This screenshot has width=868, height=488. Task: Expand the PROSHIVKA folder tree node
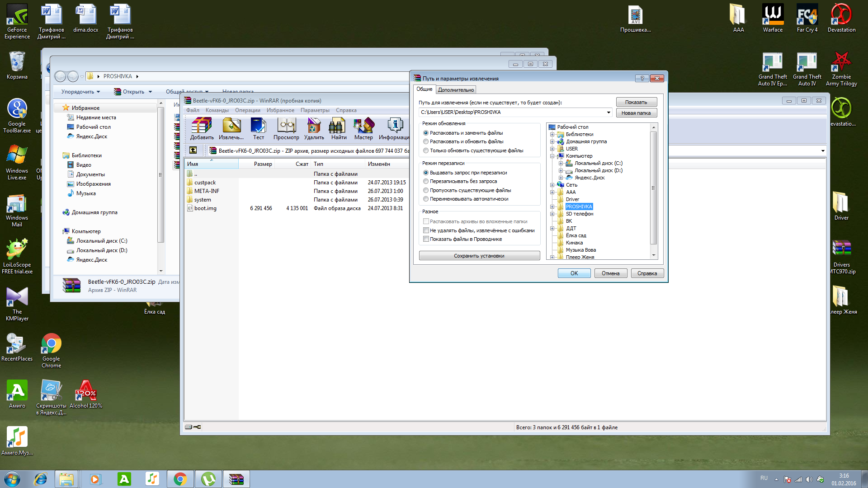tap(552, 207)
